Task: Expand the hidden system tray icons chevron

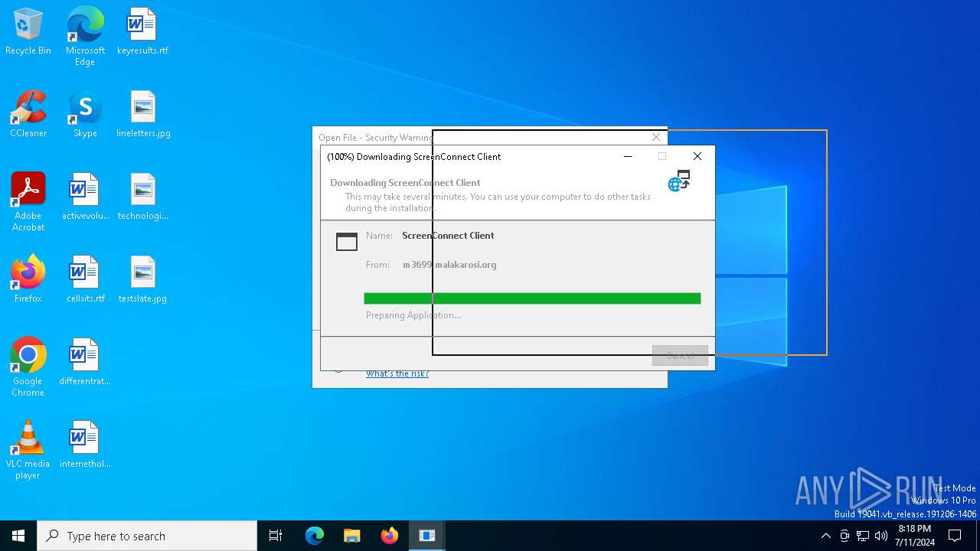Action: (825, 536)
